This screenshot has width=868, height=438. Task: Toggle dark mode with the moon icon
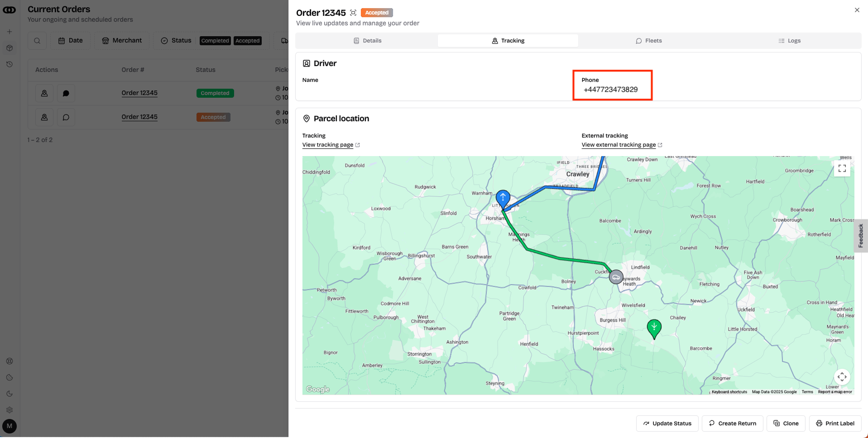click(10, 394)
